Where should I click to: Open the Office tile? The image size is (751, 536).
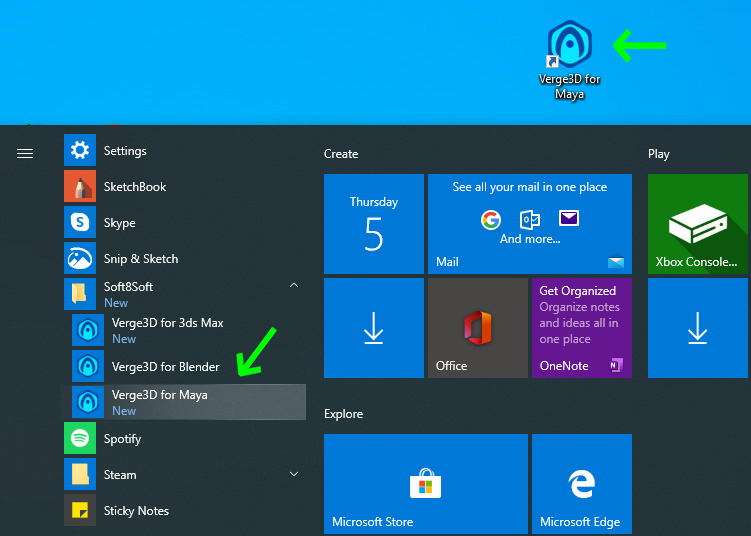point(478,328)
